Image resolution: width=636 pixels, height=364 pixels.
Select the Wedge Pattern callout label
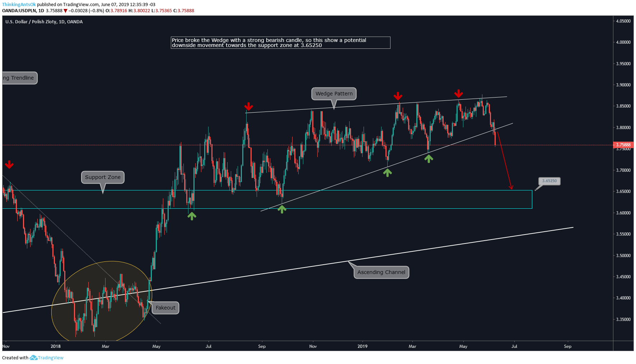334,94
